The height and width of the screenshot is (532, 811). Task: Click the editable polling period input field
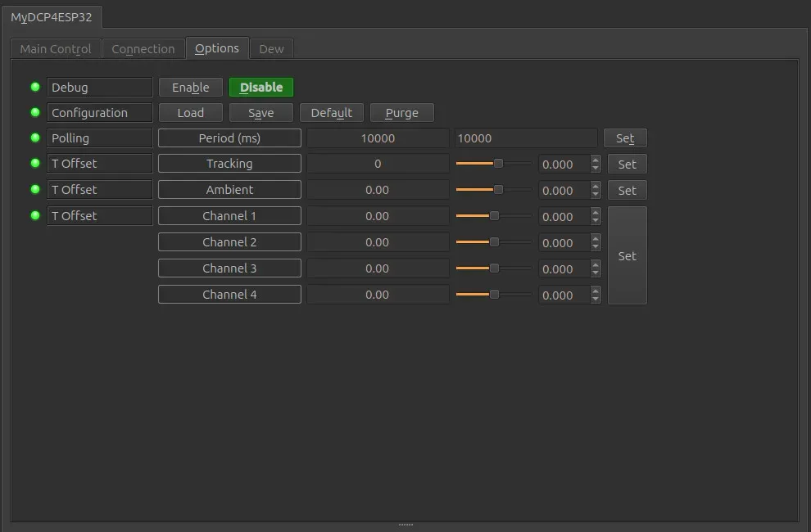point(525,138)
